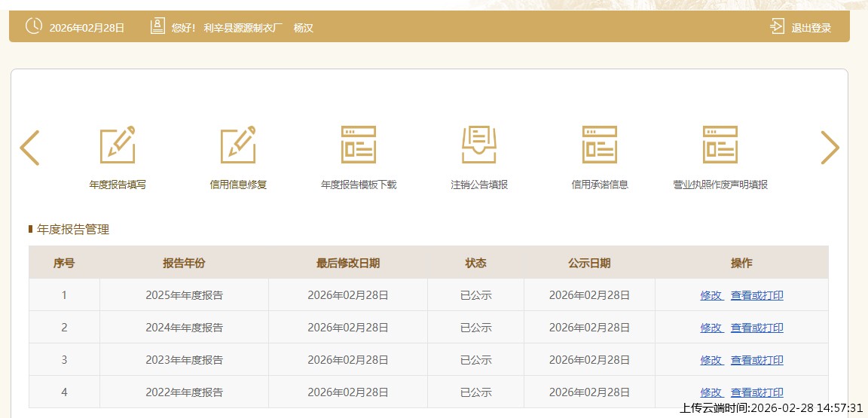
Task: Click 修改 for the 2023年年度报告 row
Action: [x=711, y=360]
